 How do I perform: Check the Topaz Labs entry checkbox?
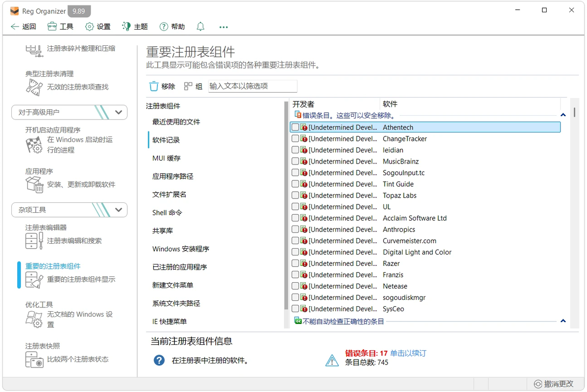[x=295, y=196]
